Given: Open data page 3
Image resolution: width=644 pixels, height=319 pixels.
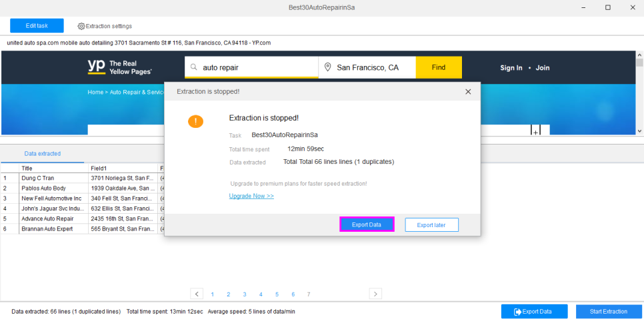Looking at the screenshot, I should 245,294.
